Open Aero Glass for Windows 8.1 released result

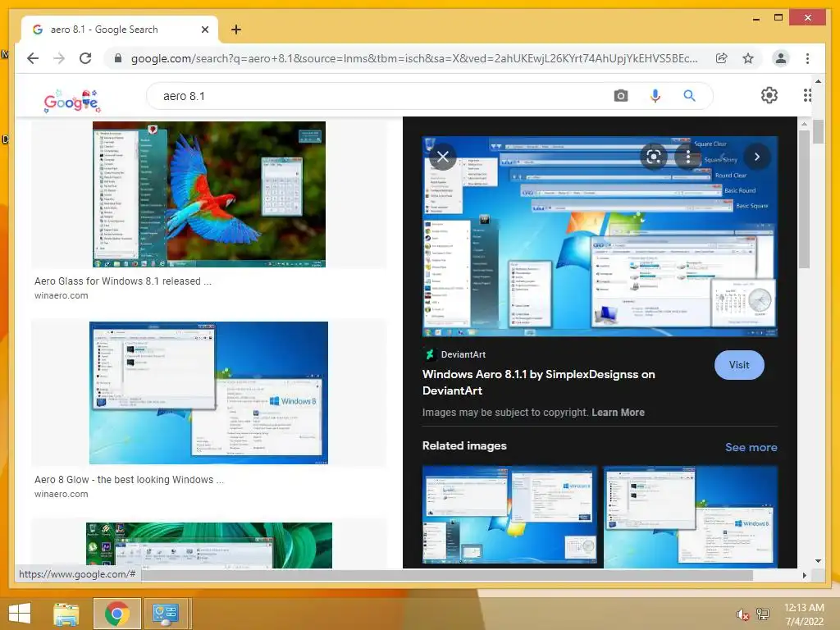(123, 281)
